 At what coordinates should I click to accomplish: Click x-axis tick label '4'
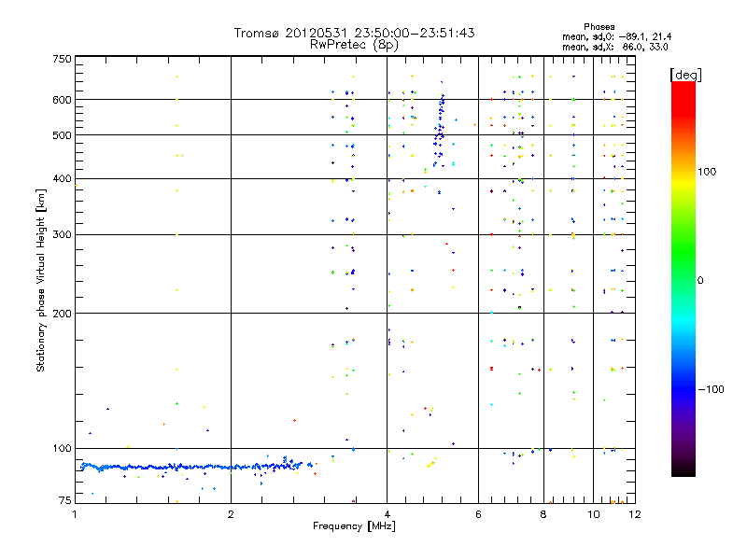(x=387, y=514)
